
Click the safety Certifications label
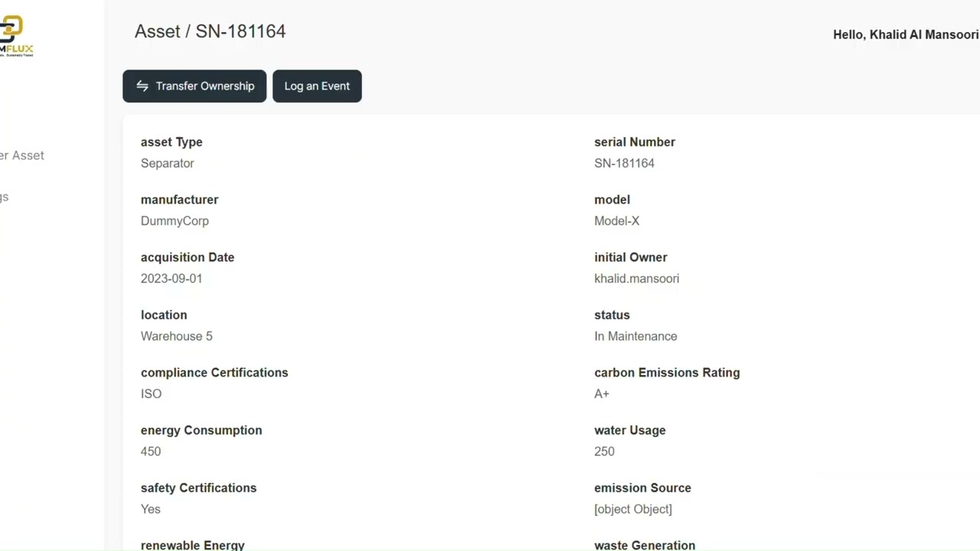pyautogui.click(x=199, y=488)
